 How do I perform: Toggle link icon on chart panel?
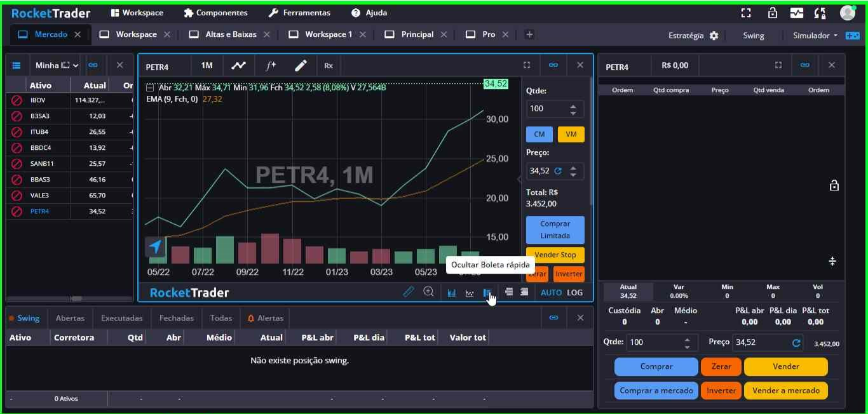click(553, 65)
